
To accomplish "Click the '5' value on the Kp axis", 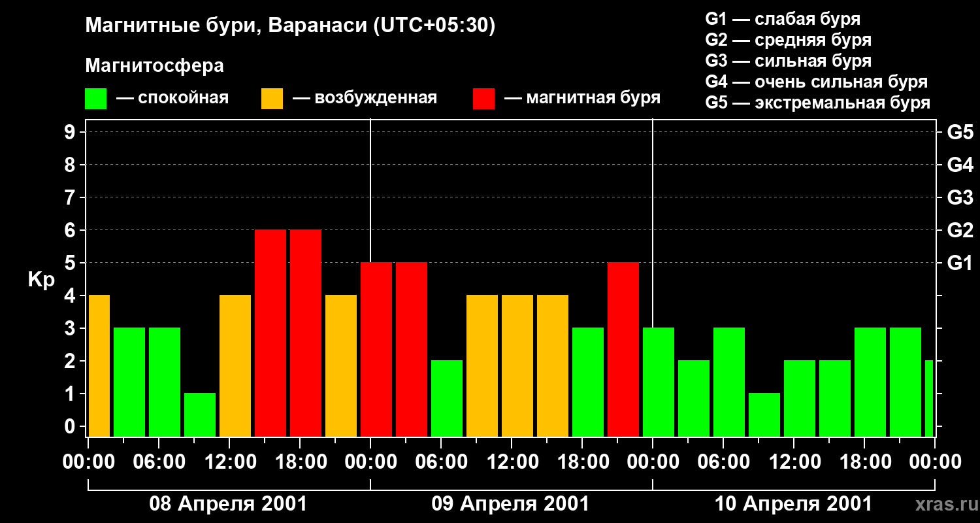I will [x=71, y=263].
